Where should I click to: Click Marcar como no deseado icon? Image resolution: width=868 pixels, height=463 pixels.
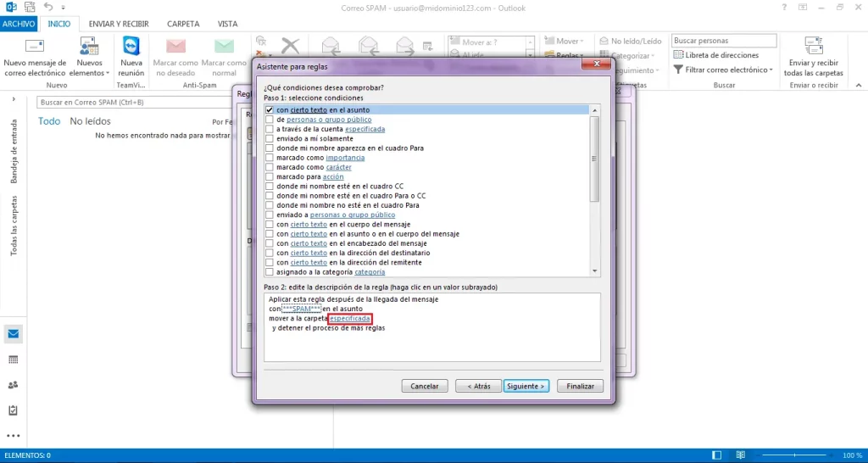[x=175, y=47]
